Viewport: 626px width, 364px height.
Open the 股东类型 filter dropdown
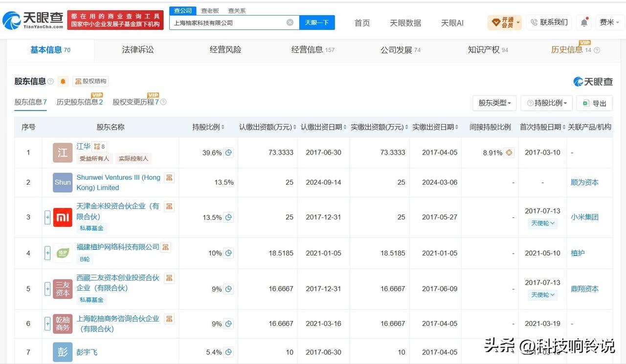pyautogui.click(x=494, y=103)
